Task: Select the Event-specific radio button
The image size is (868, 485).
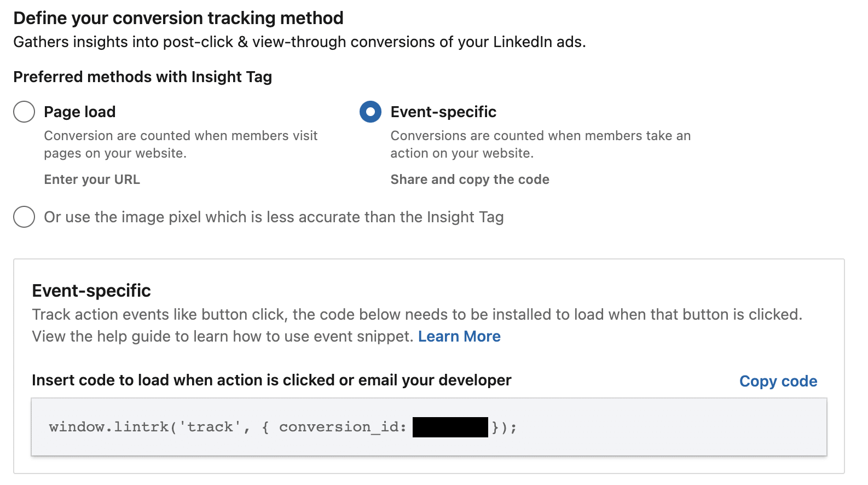Action: coord(371,112)
